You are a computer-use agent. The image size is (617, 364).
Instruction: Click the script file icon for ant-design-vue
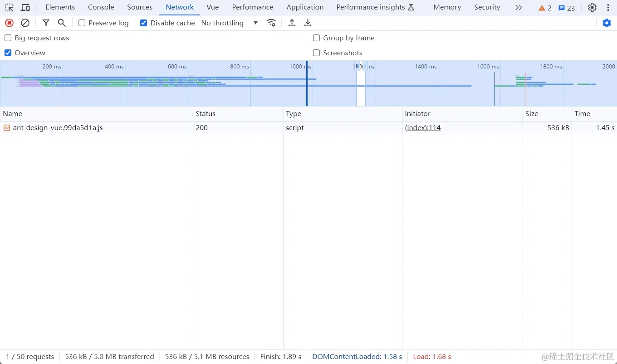point(7,128)
